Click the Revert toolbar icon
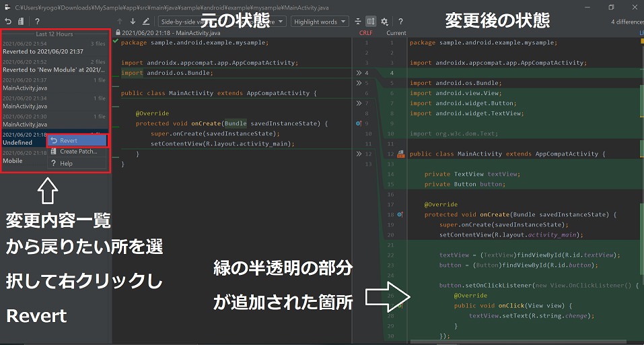The width and height of the screenshot is (644, 345). point(8,22)
